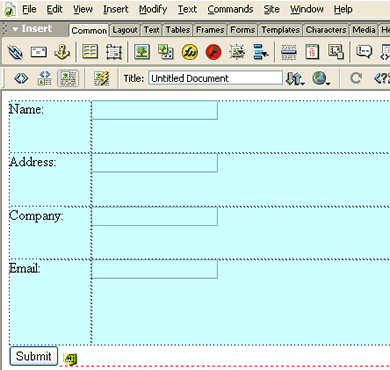Click the Name text field
390x370 pixels.
[155, 110]
